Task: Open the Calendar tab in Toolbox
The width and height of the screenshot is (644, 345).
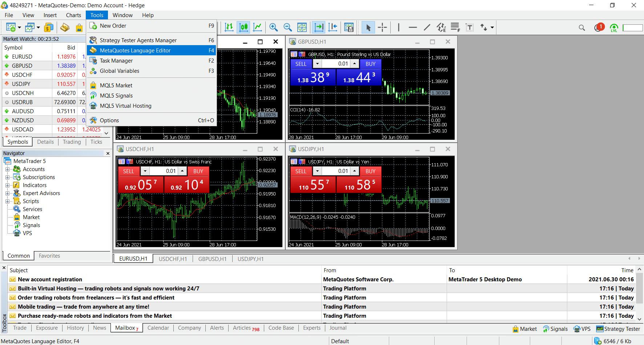Action: 158,328
